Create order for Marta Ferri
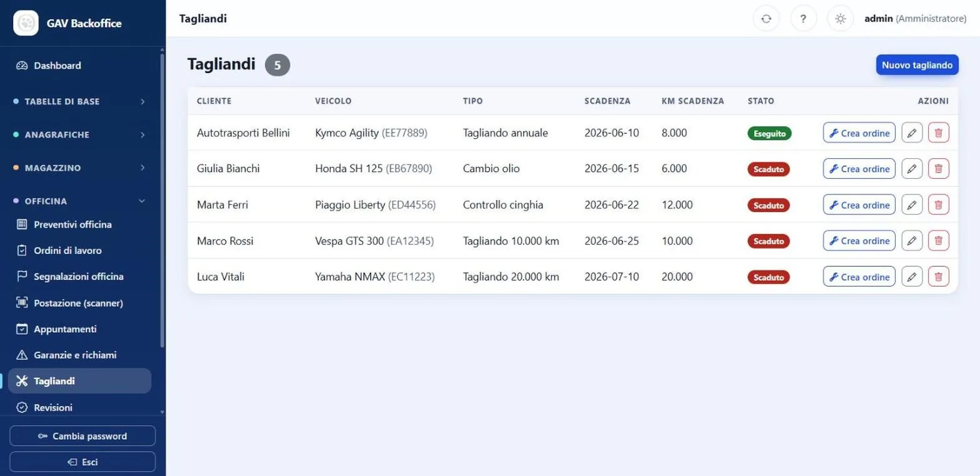 click(x=859, y=205)
